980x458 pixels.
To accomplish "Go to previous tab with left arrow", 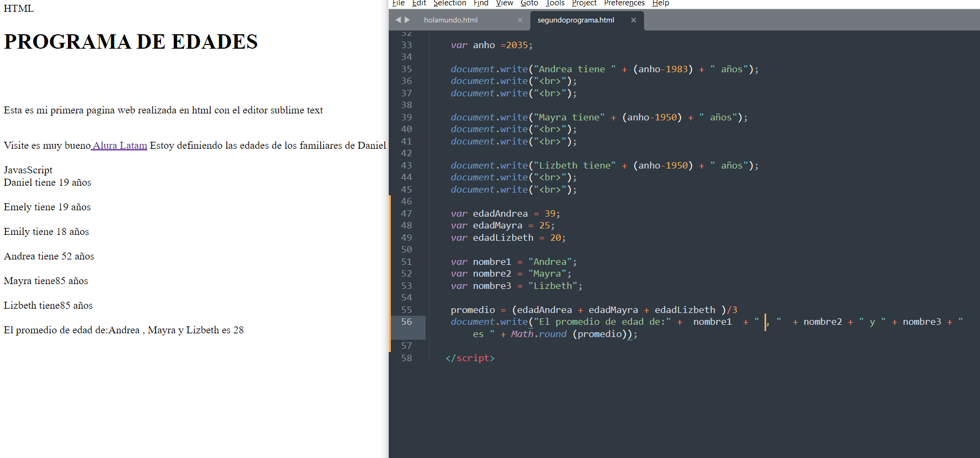I will point(398,20).
